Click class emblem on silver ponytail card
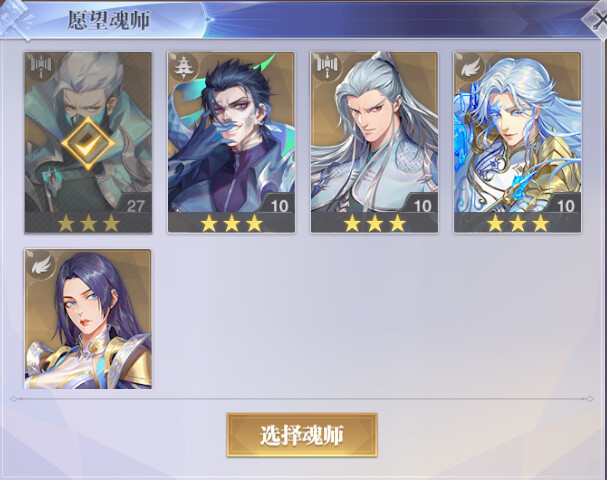Viewport: 607px width, 480px height. click(326, 65)
